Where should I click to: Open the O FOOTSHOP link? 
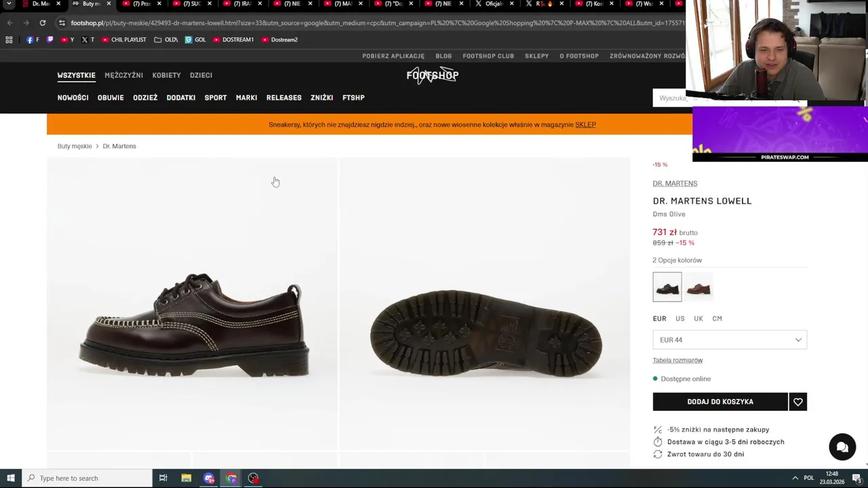pos(579,56)
